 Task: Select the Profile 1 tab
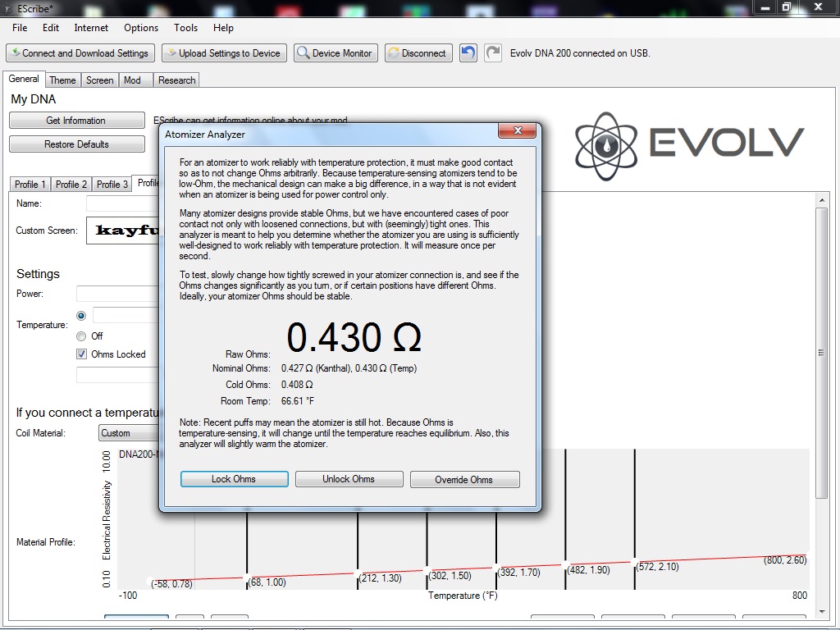30,185
